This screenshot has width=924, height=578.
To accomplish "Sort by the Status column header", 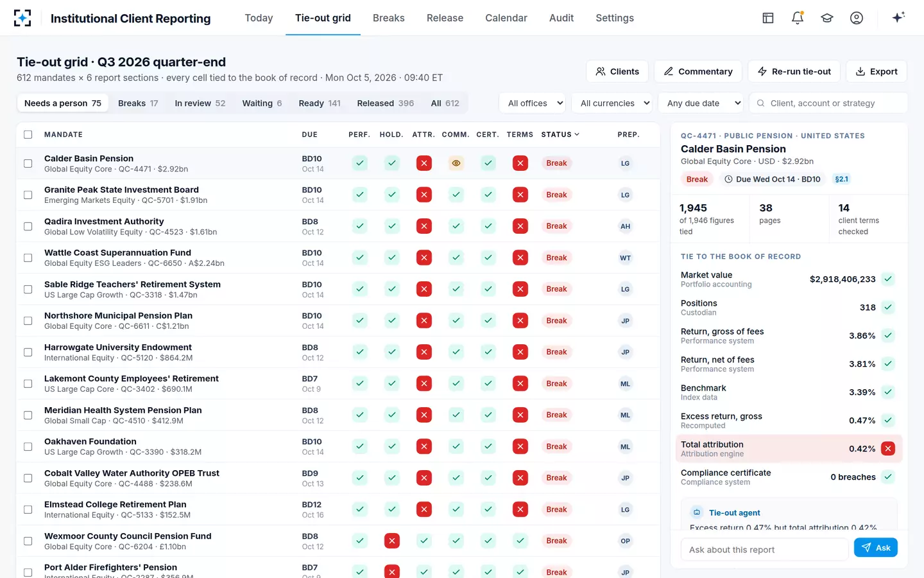I will click(x=560, y=135).
